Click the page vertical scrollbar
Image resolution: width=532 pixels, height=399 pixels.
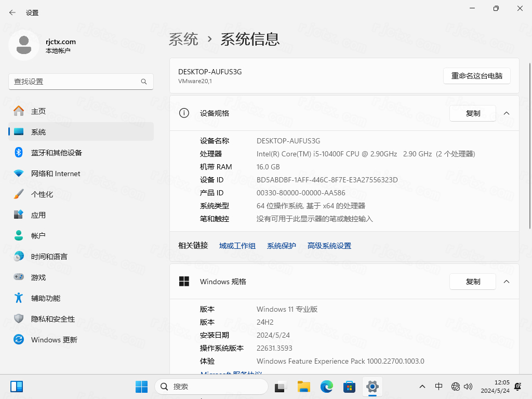(x=529, y=146)
